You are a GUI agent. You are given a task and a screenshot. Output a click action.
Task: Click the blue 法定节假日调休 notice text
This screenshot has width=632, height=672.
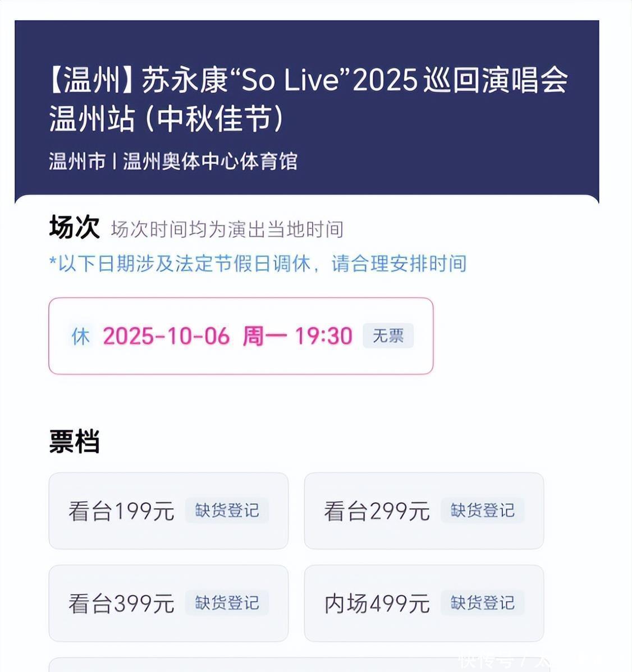pyautogui.click(x=258, y=263)
